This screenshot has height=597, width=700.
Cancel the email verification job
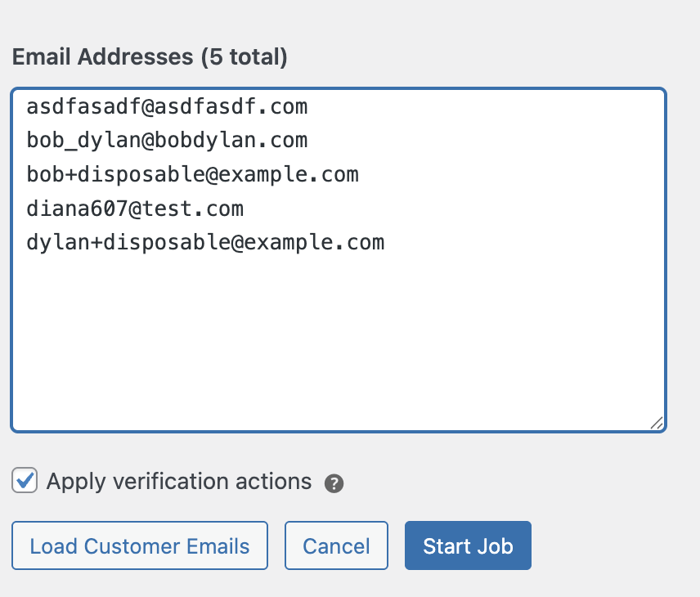pos(336,545)
